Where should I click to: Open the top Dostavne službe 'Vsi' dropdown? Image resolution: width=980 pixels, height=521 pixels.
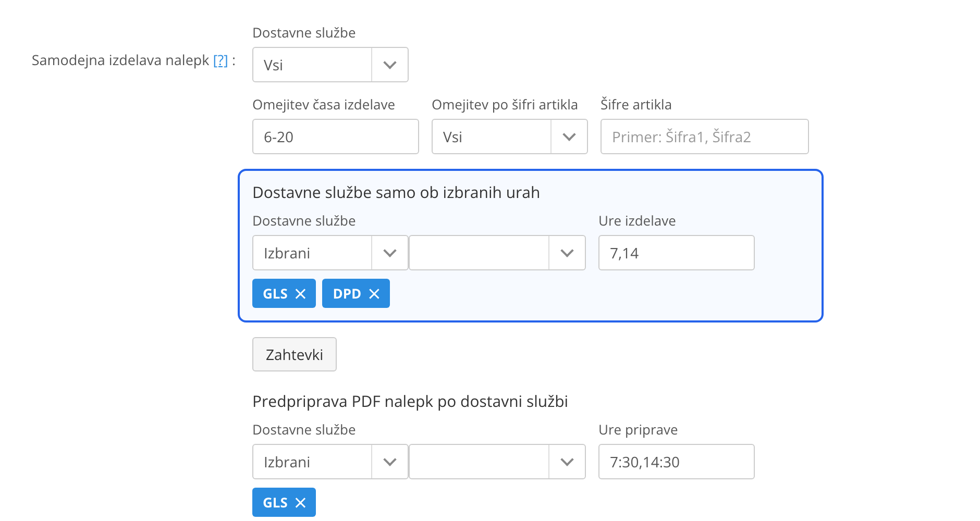coord(330,65)
